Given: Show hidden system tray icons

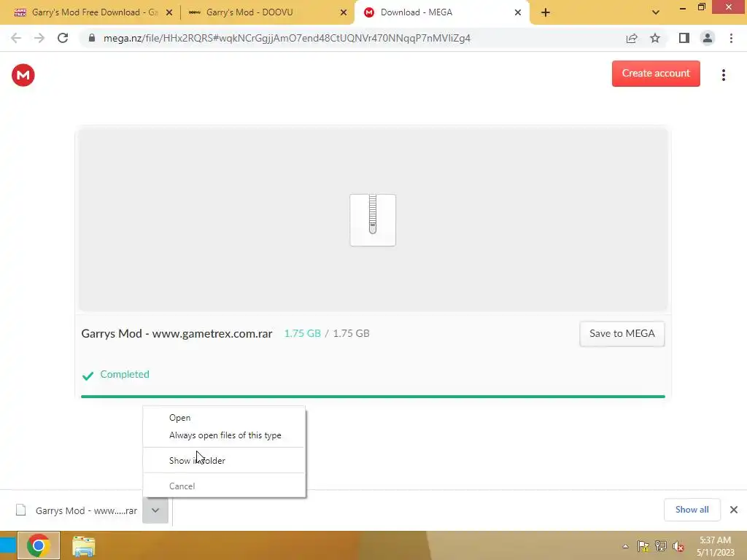Looking at the screenshot, I should point(625,547).
